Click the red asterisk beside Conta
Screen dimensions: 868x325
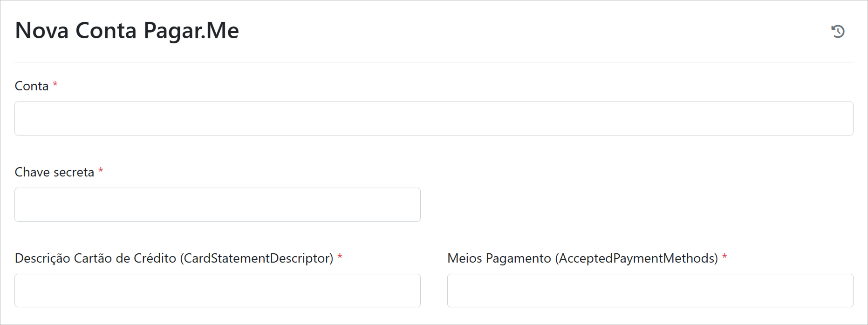[55, 85]
